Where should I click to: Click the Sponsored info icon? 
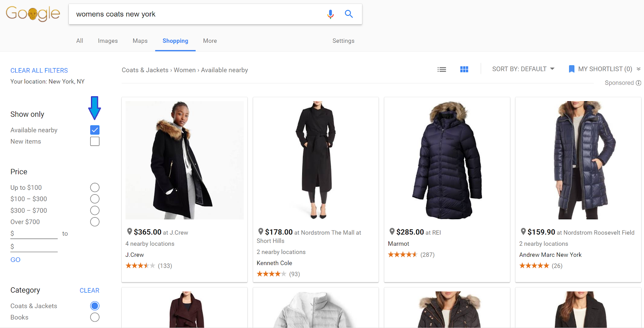pos(638,83)
